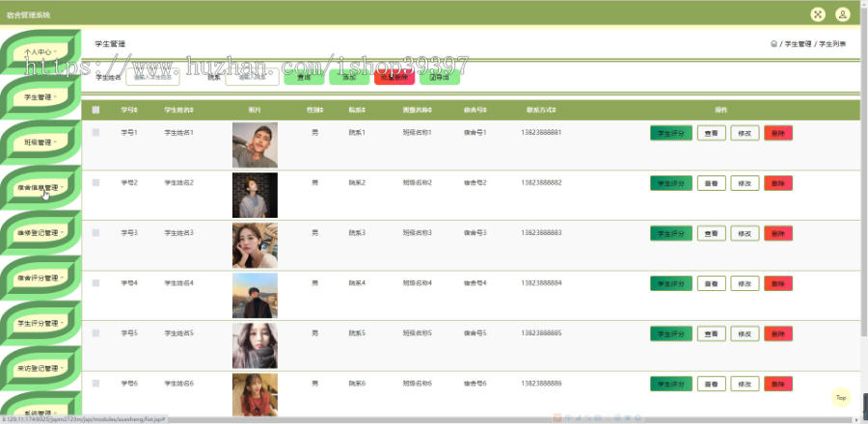
Task: Click the 添加 add button
Action: (349, 77)
